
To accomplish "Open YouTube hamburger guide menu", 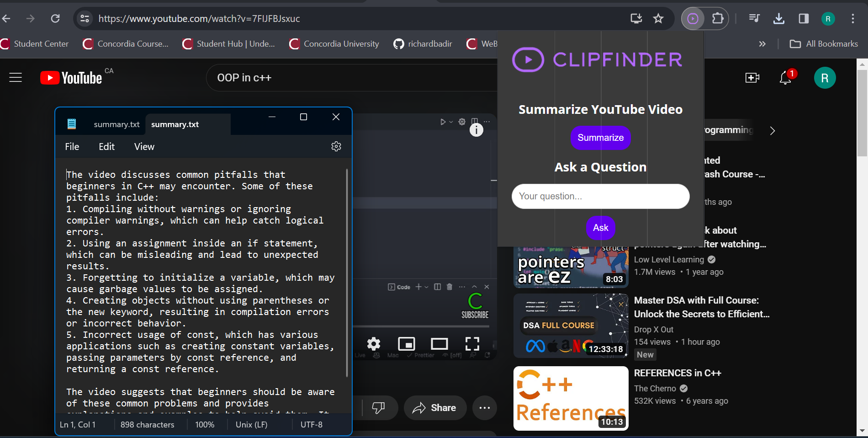I will pos(16,78).
